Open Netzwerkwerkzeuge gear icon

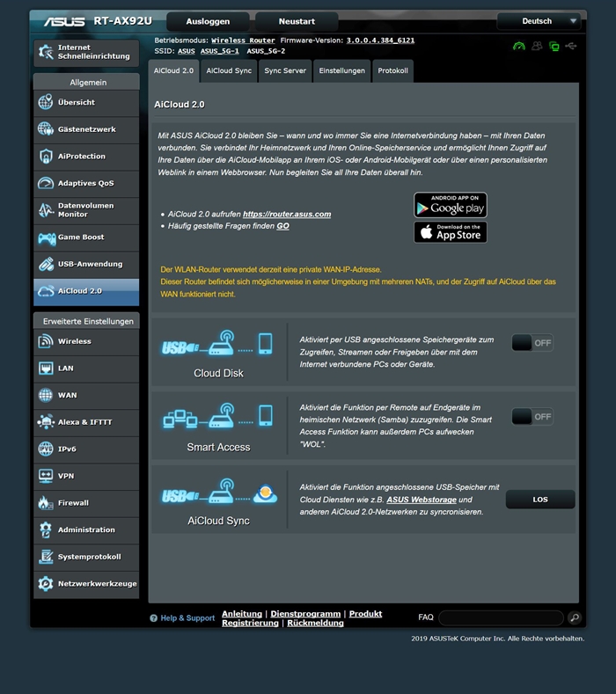46,584
